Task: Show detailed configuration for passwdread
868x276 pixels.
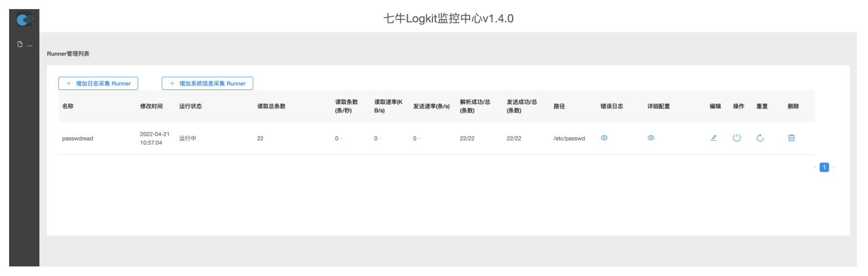Action: (651, 138)
